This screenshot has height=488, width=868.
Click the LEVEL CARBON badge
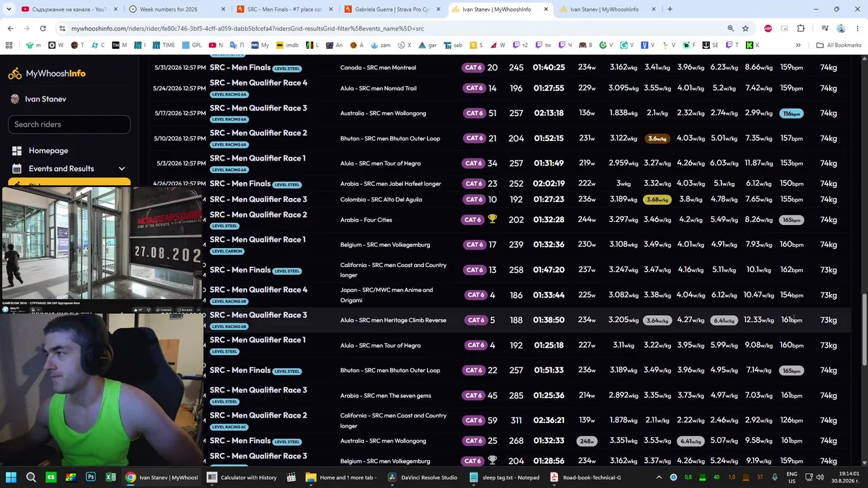click(x=227, y=251)
